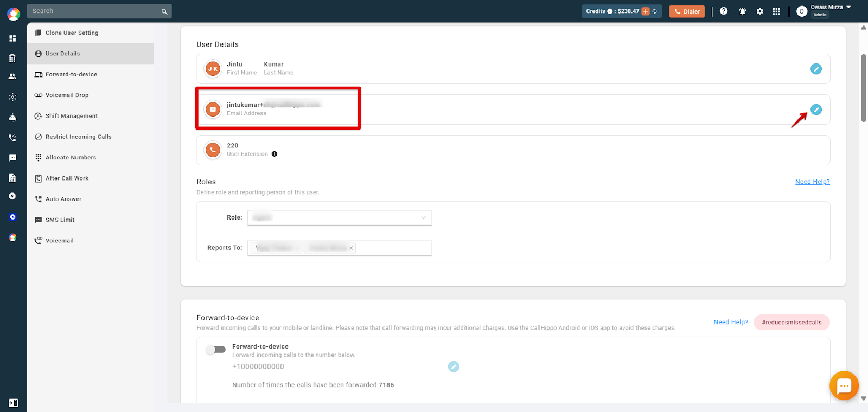Open the apps grid icon

coord(776,11)
